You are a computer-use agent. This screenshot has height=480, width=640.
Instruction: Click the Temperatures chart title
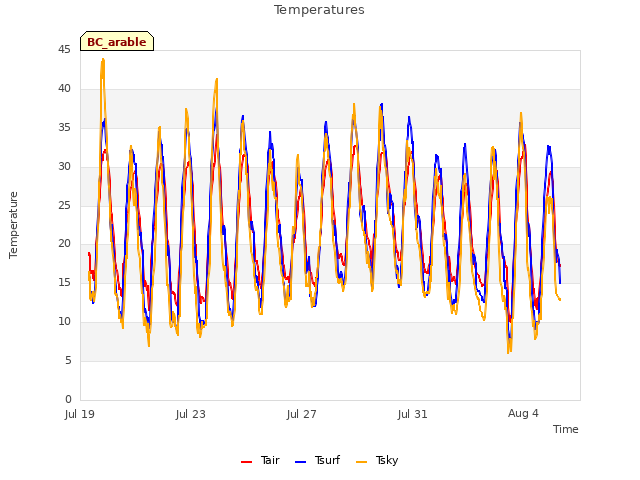[x=319, y=10]
